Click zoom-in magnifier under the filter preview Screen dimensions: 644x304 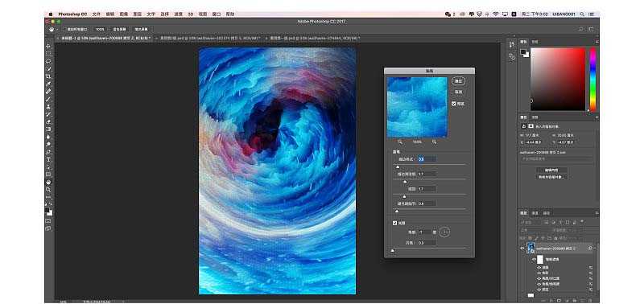click(x=434, y=142)
